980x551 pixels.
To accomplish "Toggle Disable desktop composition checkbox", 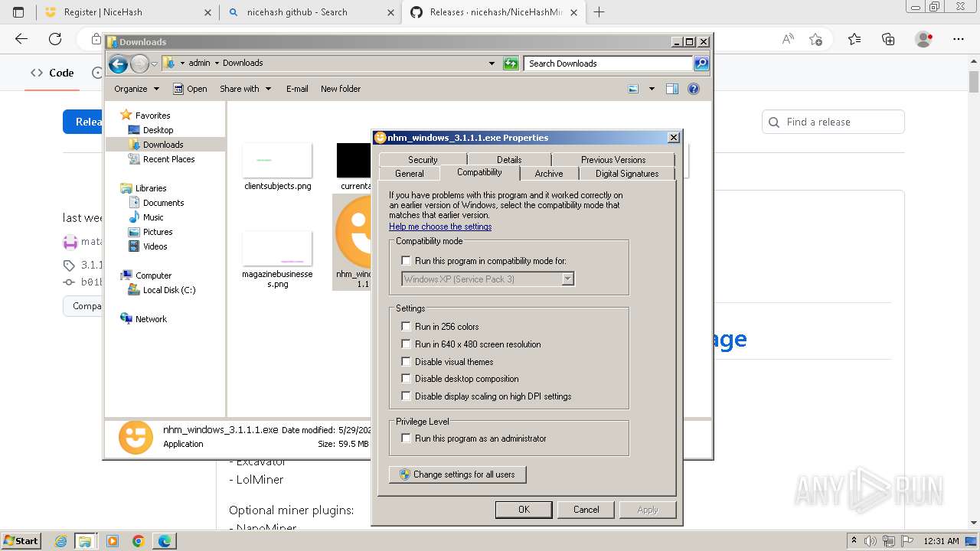I will point(407,379).
